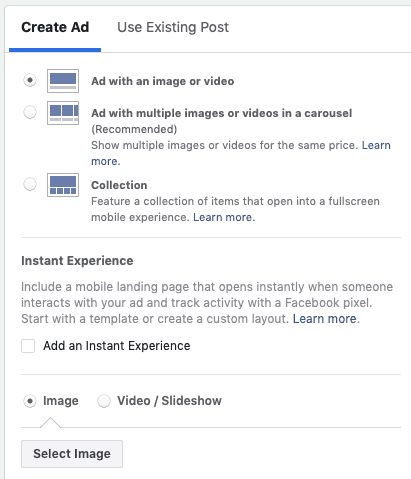Image resolution: width=411 pixels, height=479 pixels.
Task: Open Learn more link for Instant Experience
Action: tap(326, 319)
